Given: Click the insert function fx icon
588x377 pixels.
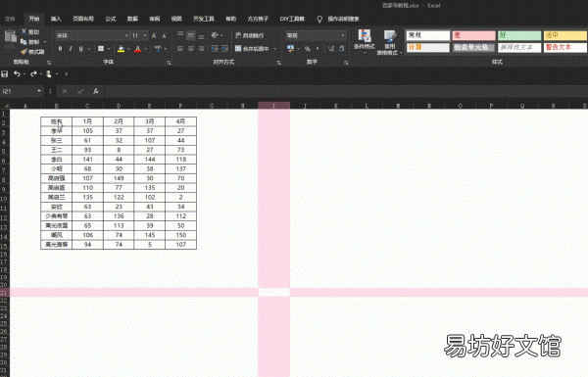Looking at the screenshot, I should tap(96, 91).
